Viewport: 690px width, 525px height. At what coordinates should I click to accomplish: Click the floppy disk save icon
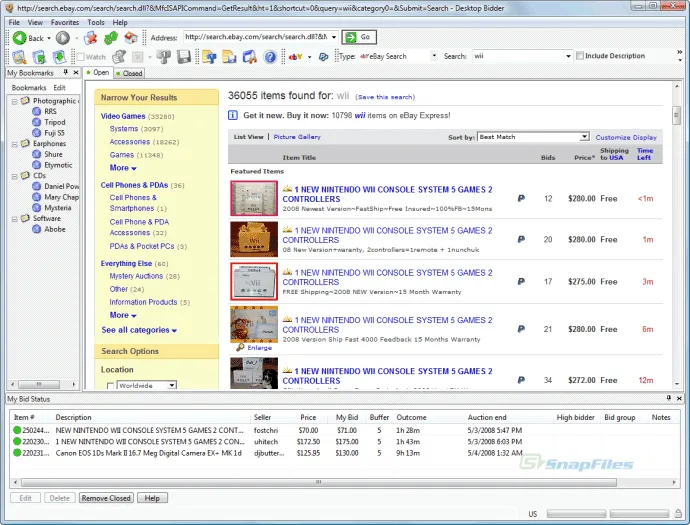coord(184,57)
